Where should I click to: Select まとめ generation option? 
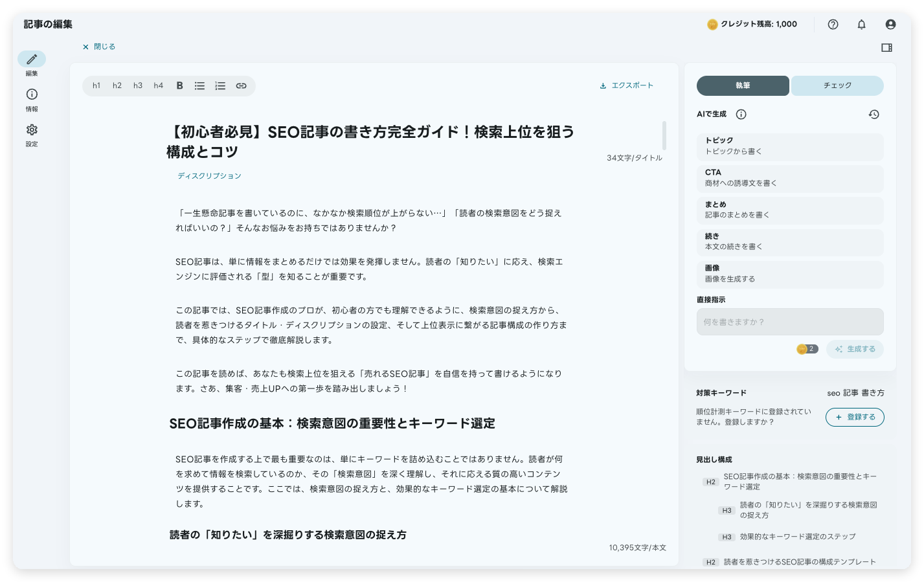click(x=790, y=210)
